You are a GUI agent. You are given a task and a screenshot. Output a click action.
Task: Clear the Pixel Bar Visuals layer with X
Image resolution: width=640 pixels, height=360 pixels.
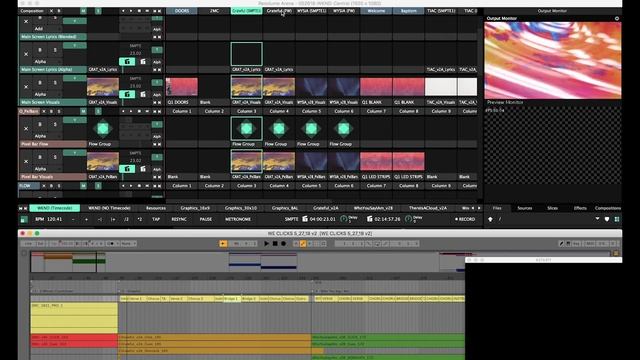(26, 162)
